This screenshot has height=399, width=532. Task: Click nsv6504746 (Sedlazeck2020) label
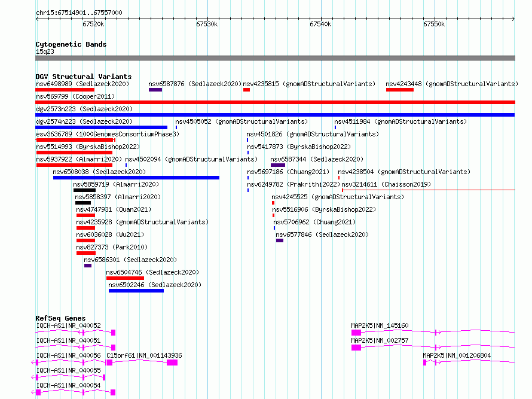click(152, 272)
